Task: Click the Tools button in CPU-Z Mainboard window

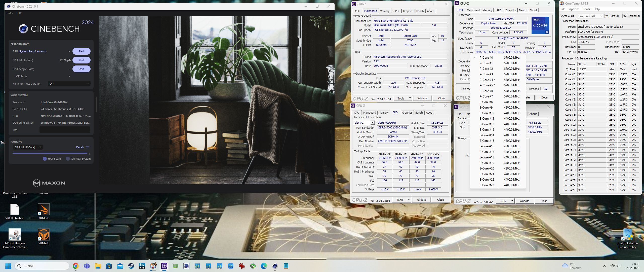Action: click(400, 98)
